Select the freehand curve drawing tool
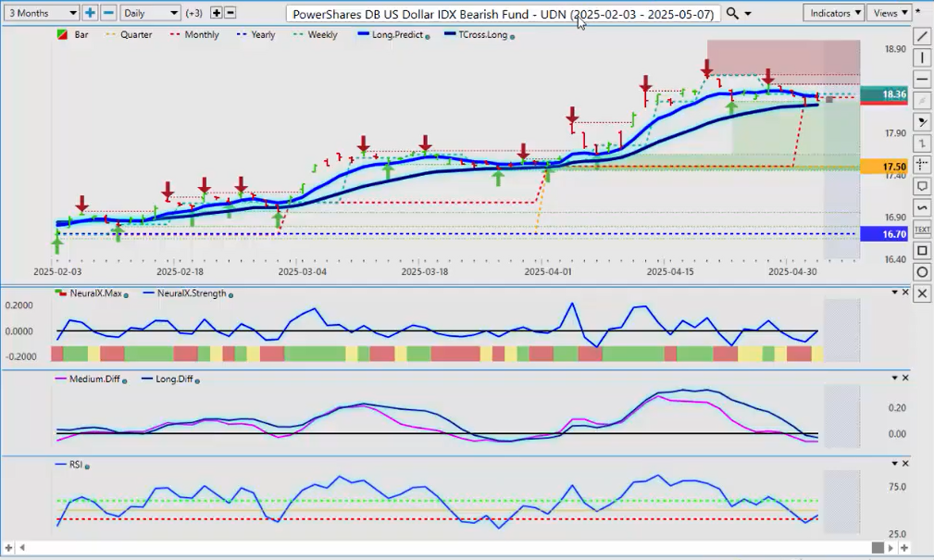The height and width of the screenshot is (560, 934). click(922, 208)
